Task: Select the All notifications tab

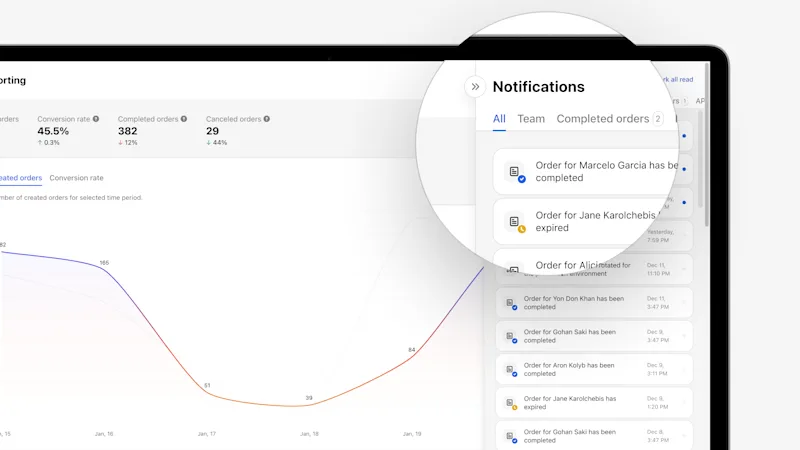Action: (499, 119)
